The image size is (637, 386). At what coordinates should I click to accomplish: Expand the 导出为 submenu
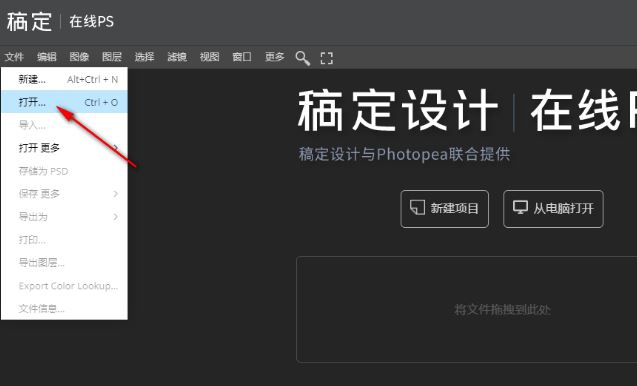64,217
